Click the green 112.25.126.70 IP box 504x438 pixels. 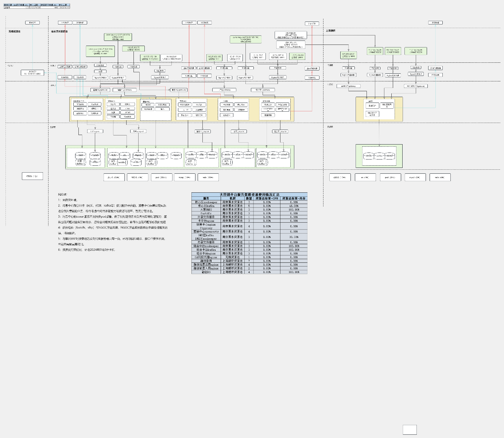pyautogui.click(x=133, y=49)
